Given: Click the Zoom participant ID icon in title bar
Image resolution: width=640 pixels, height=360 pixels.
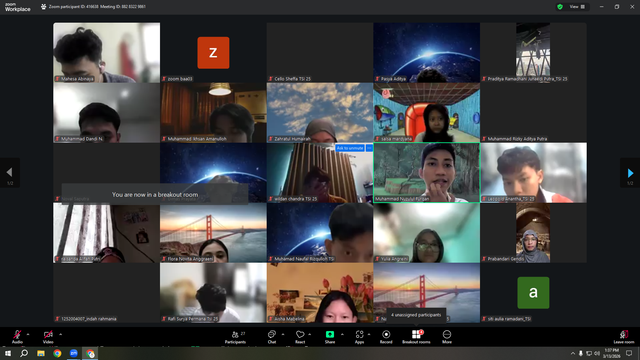Looking at the screenshot, I should pos(44,7).
